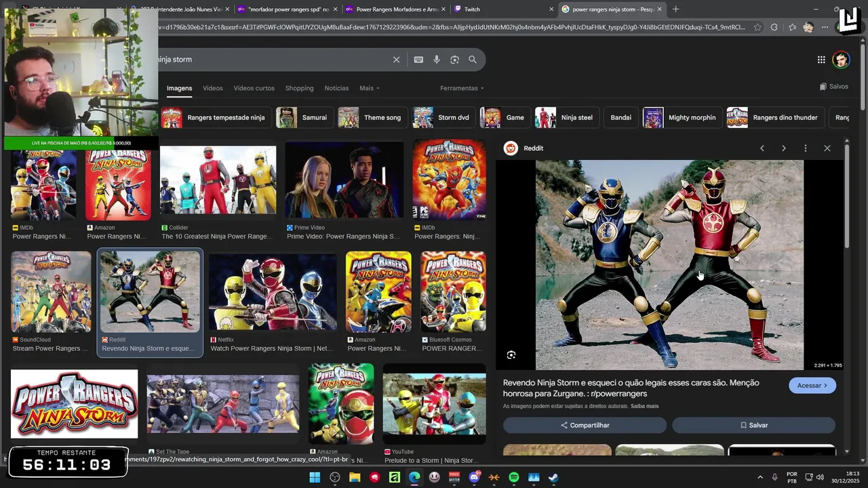Image resolution: width=868 pixels, height=488 pixels.
Task: Open the browser favorites list icon
Action: (792, 27)
